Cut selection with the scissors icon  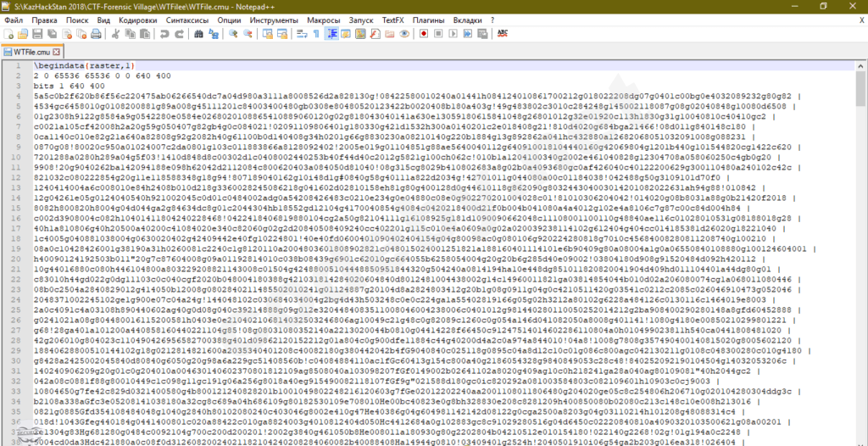115,34
